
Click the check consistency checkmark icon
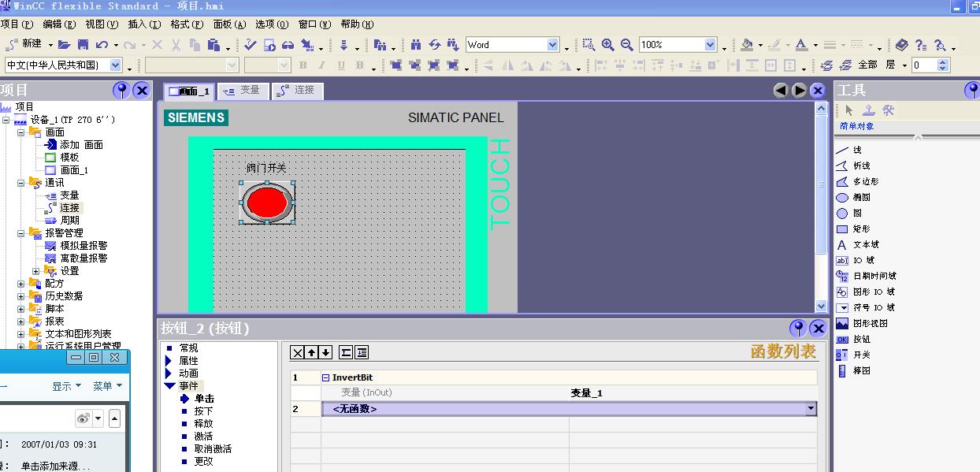coord(251,45)
